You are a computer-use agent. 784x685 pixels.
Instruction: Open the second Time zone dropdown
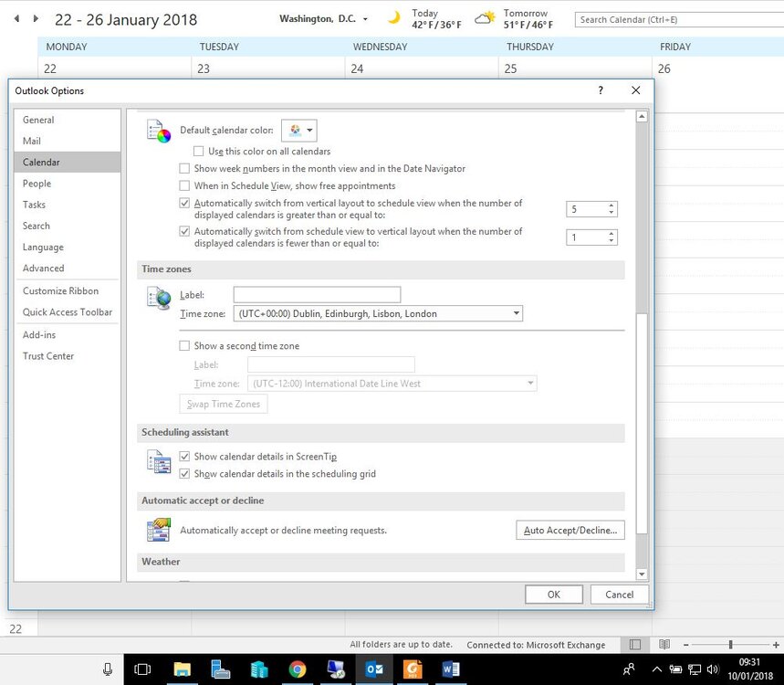click(x=392, y=384)
